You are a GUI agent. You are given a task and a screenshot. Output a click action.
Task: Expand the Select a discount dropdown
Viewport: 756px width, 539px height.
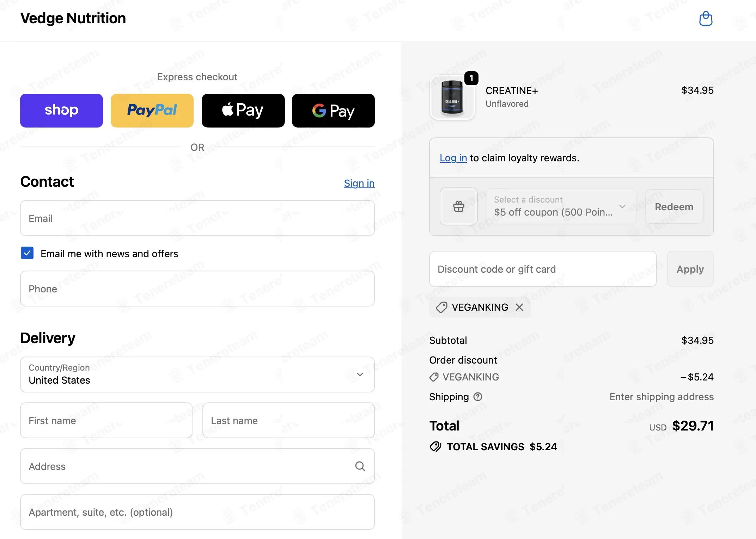561,206
